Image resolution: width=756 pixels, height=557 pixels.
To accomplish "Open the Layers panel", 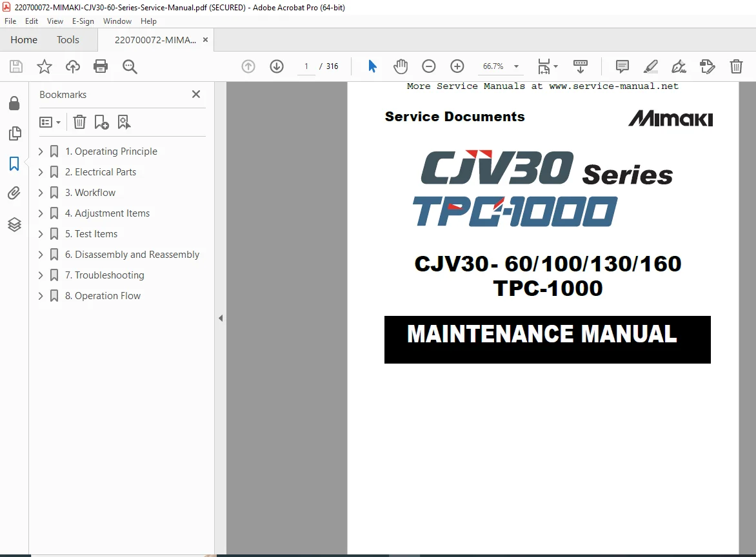I will coord(14,224).
